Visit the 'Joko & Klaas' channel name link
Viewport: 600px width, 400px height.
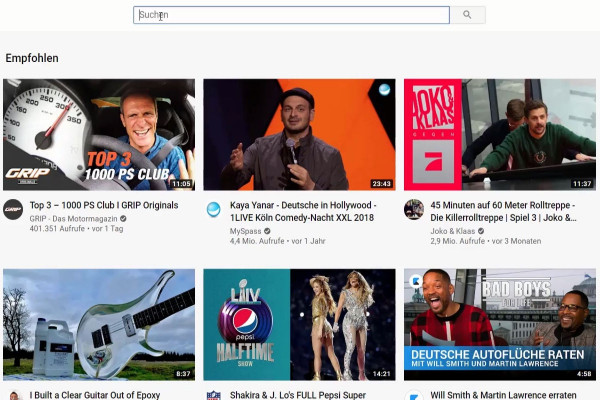tap(453, 231)
